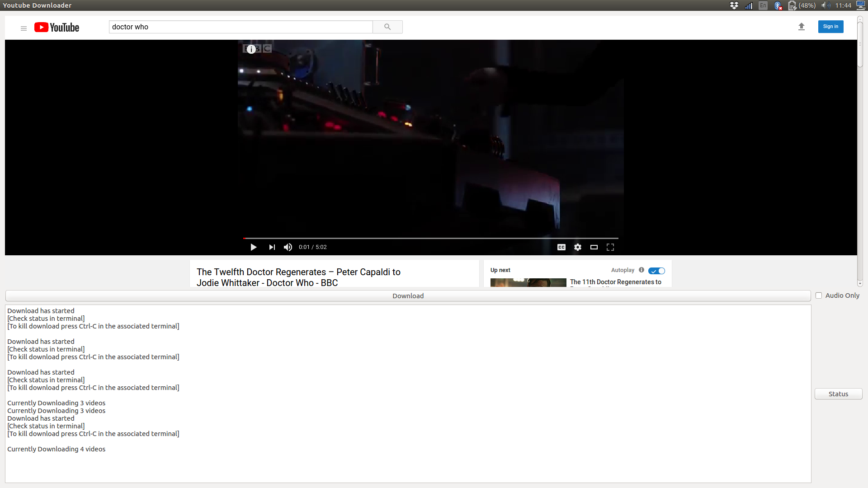The image size is (868, 488).
Task: Click the YouTube logo
Action: coord(57,28)
